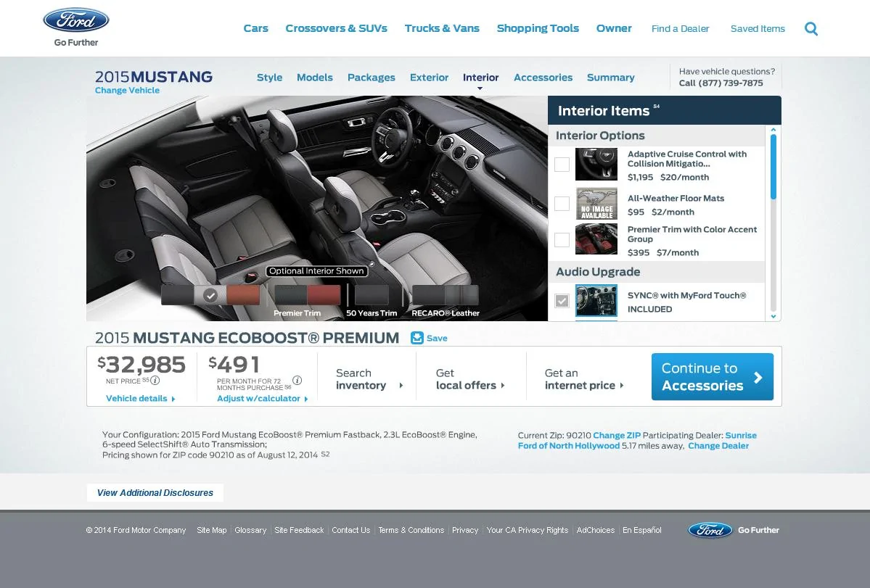Select the 50 Years Trim swatch
Screen dimensions: 870x588
372,295
